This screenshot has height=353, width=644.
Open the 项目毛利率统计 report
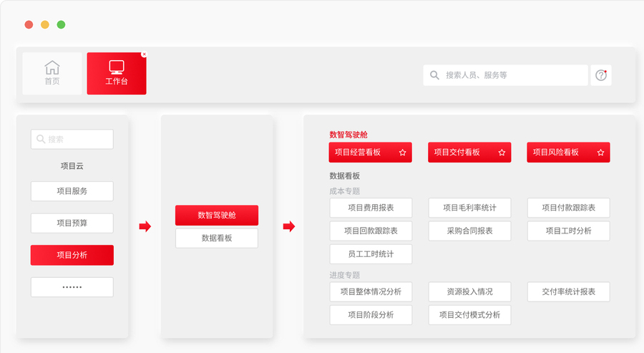[469, 208]
